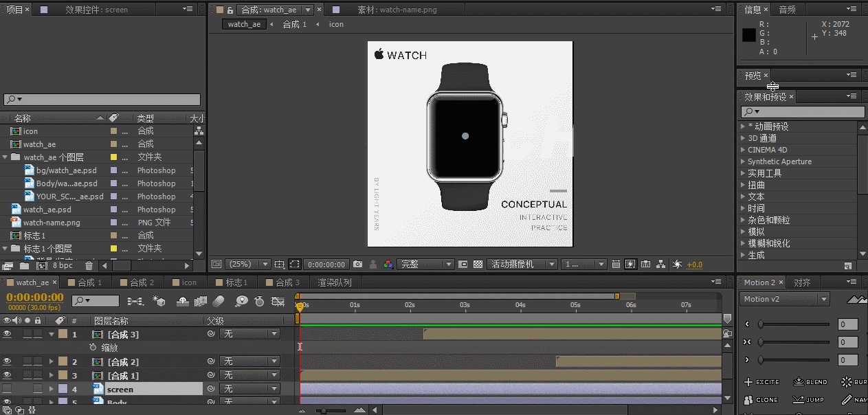Viewport: 868px width, 415px height.
Task: Expand 动画预设 in effects panel
Action: point(743,126)
